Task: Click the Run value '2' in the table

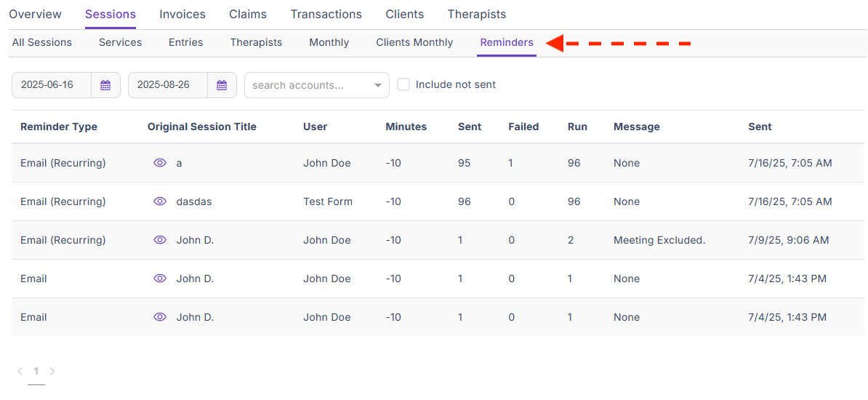Action: tap(571, 240)
